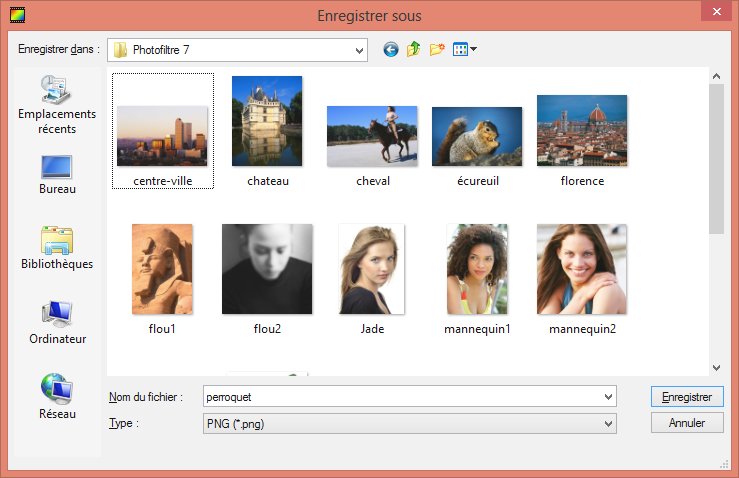
Task: Expand the Photofiltre 7 folder dropdown
Action: coord(359,49)
